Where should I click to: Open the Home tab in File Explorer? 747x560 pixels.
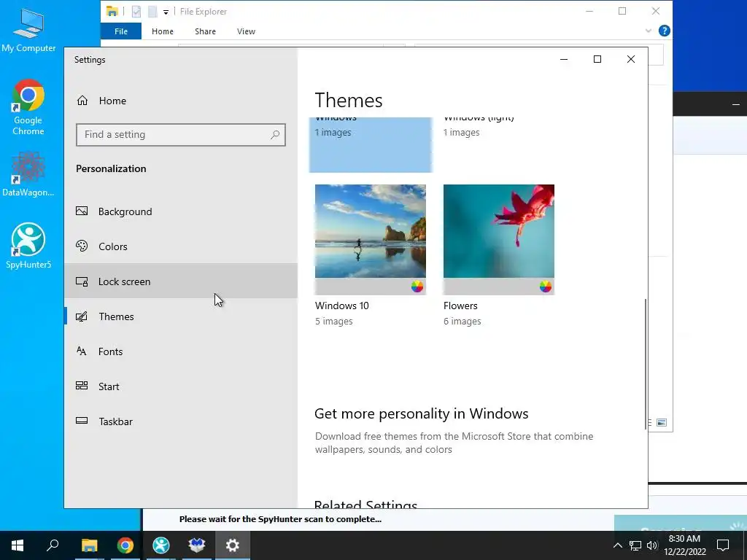coord(163,31)
